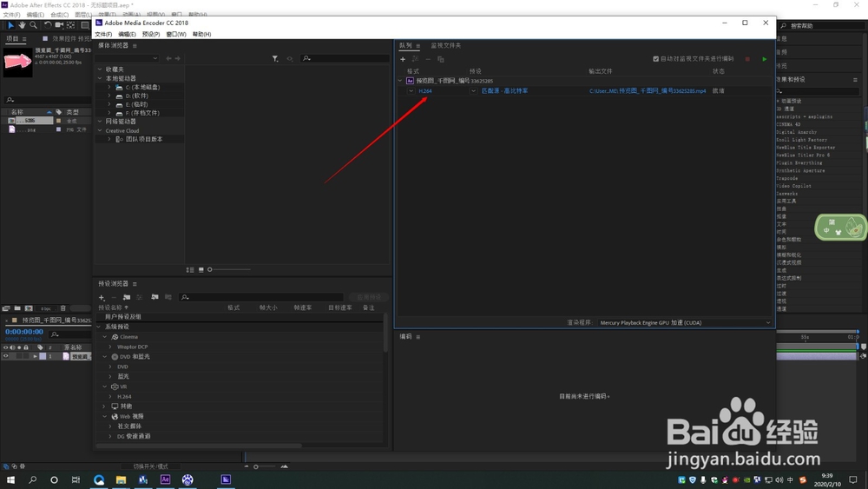This screenshot has height=489, width=868.
Task: Expand the C: local disk drive
Action: (109, 87)
